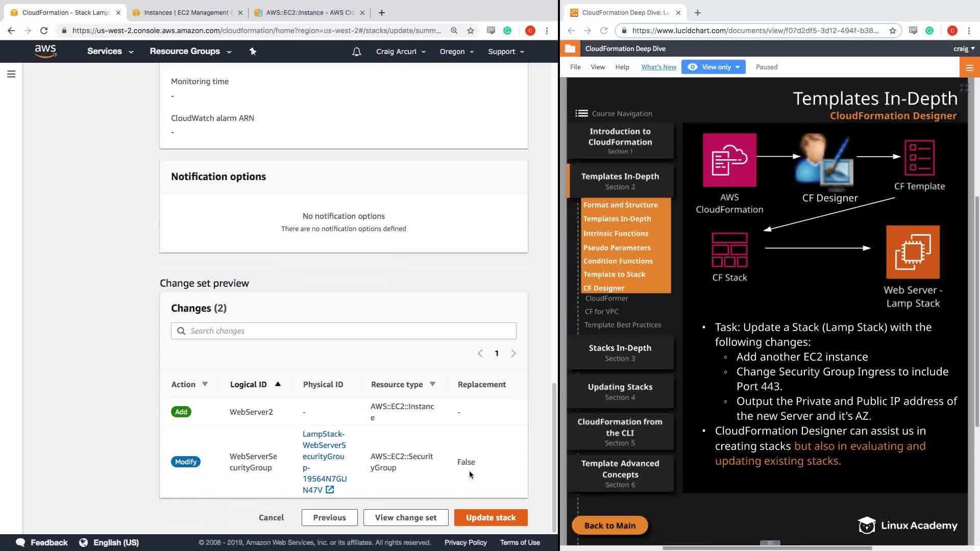Open the orange Lucidchart side panel icon
The width and height of the screenshot is (980, 551).
969,67
